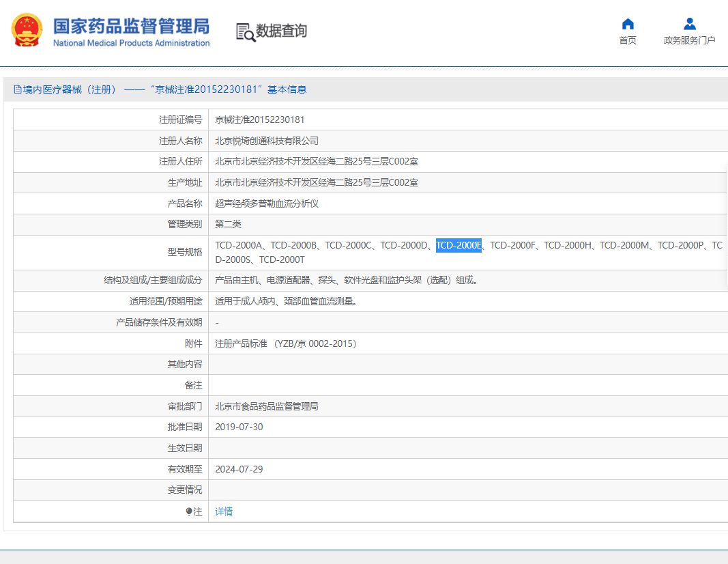728x564 pixels.
Task: Click the national emblem logo
Action: (27, 30)
